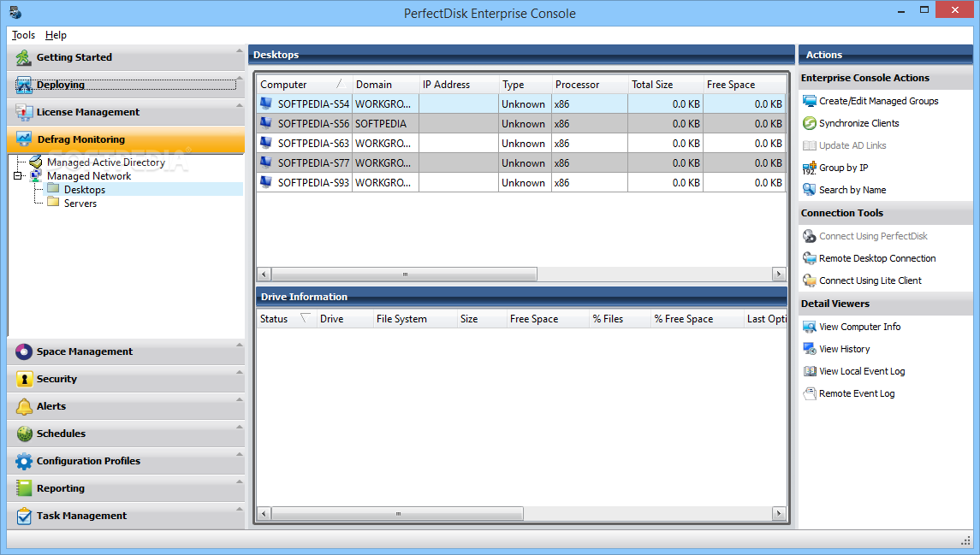
Task: Select Servers in the network tree
Action: [80, 204]
